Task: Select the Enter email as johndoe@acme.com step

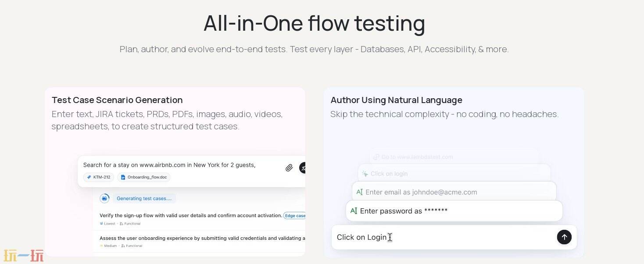Action: tap(454, 192)
